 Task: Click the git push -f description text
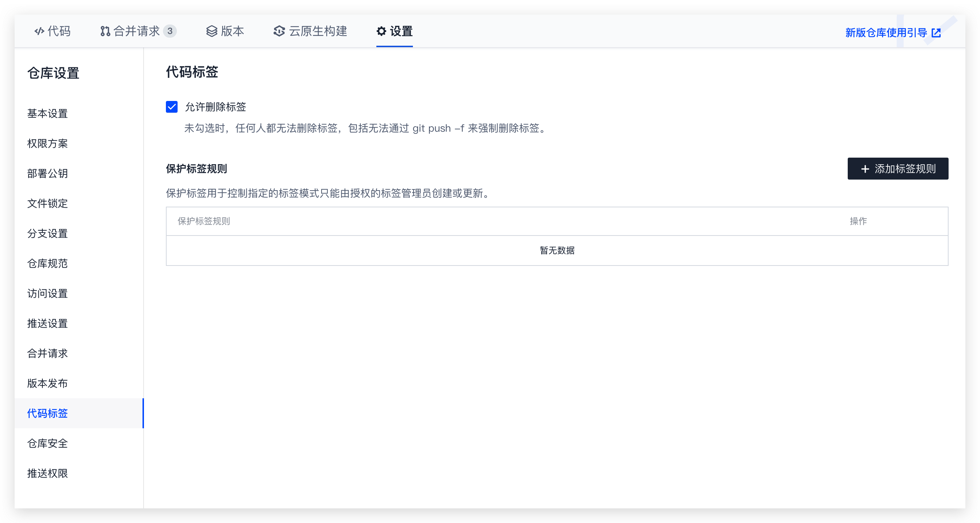coord(366,128)
